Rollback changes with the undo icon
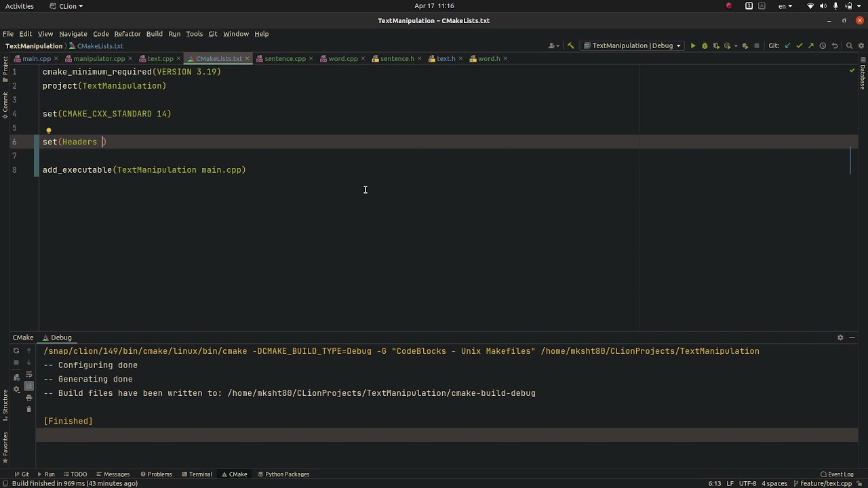868x488 pixels. (835, 46)
